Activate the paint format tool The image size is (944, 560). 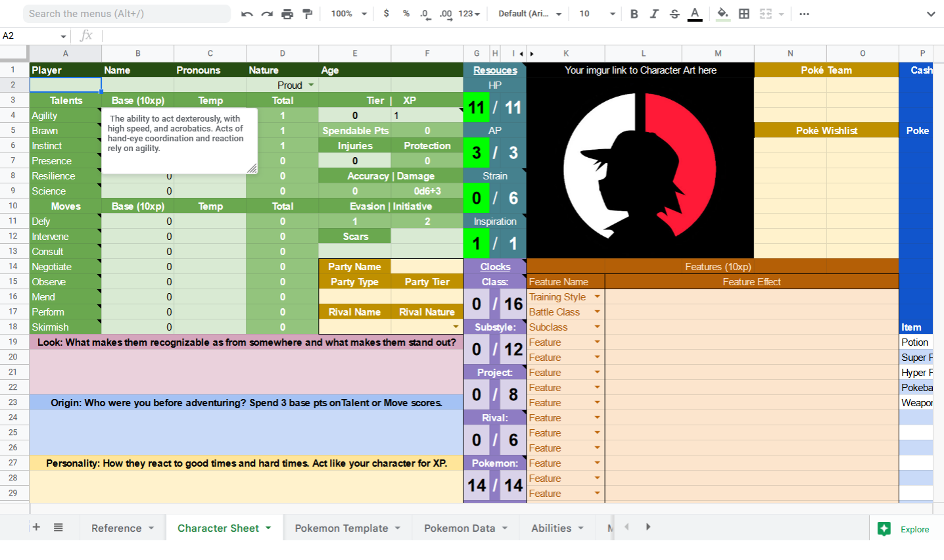click(308, 14)
